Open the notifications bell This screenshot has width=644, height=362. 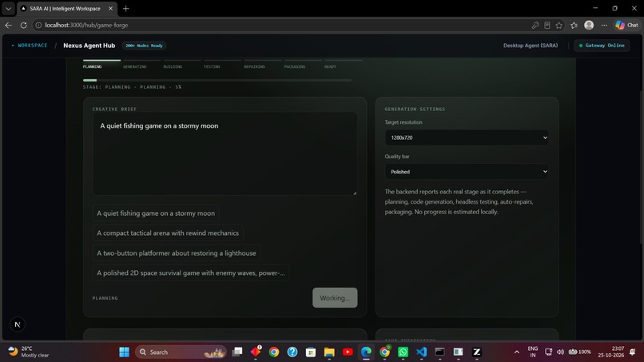tap(633, 352)
